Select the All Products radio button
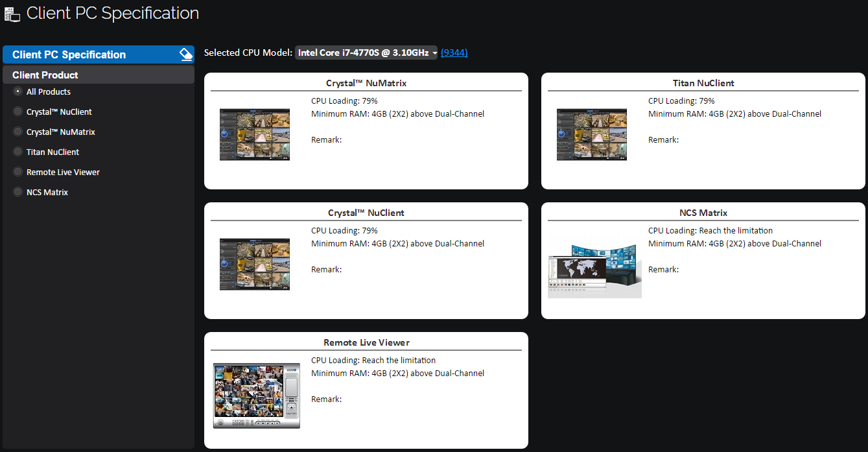 coord(18,91)
